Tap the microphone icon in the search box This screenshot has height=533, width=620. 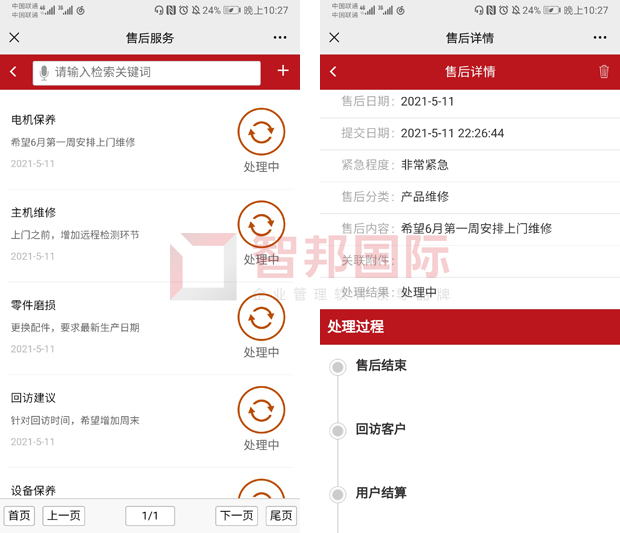click(44, 73)
